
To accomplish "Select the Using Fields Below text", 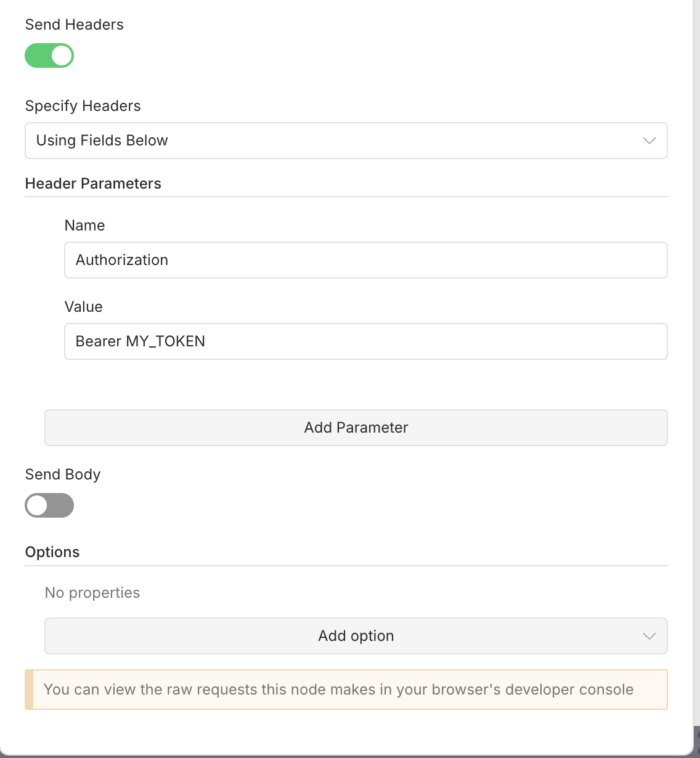I will (x=102, y=141).
